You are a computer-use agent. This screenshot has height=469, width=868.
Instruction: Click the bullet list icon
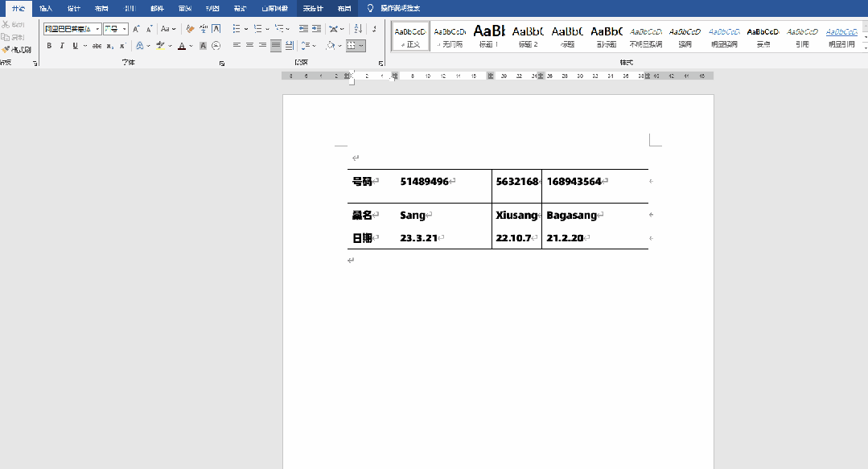(237, 29)
